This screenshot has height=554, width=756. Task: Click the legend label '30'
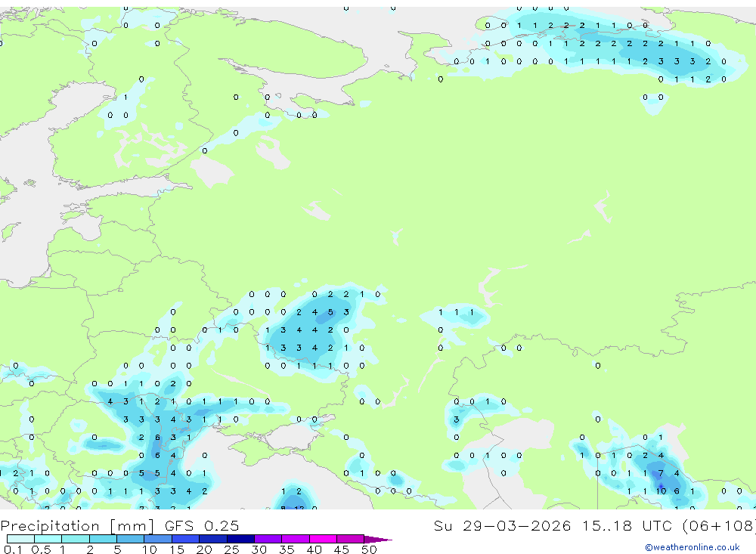pos(259,549)
